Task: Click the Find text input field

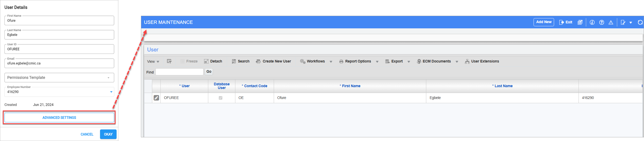Action: (179, 72)
